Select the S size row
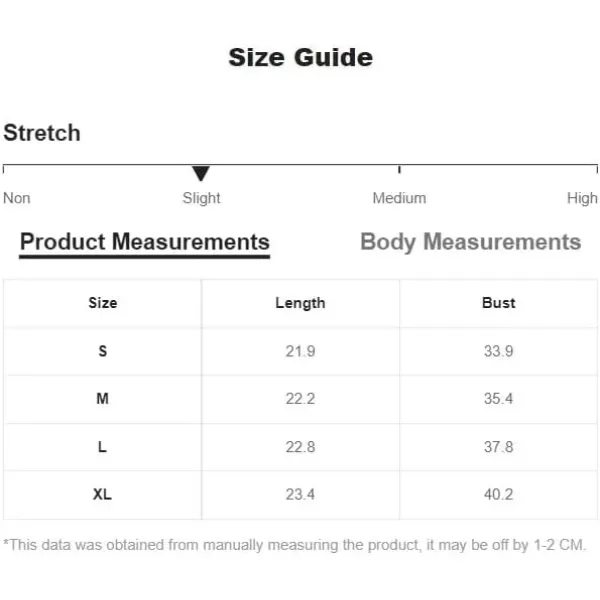Screen dimensions: 600x600 300,351
